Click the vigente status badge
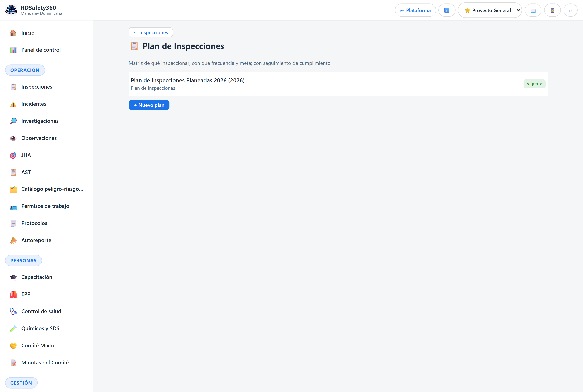 click(x=534, y=84)
